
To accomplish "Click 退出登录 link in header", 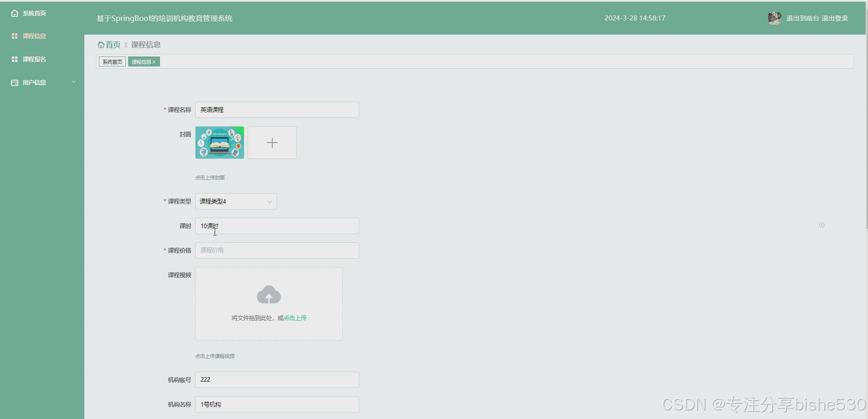I will 835,18.
